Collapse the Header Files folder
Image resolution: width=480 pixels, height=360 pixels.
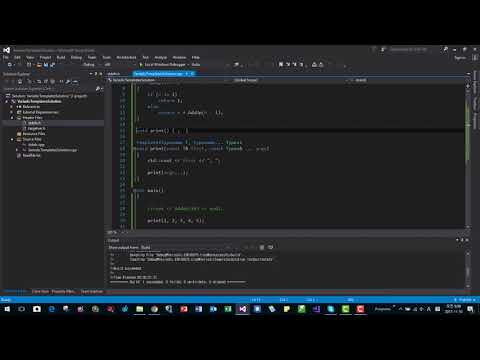coord(12,118)
